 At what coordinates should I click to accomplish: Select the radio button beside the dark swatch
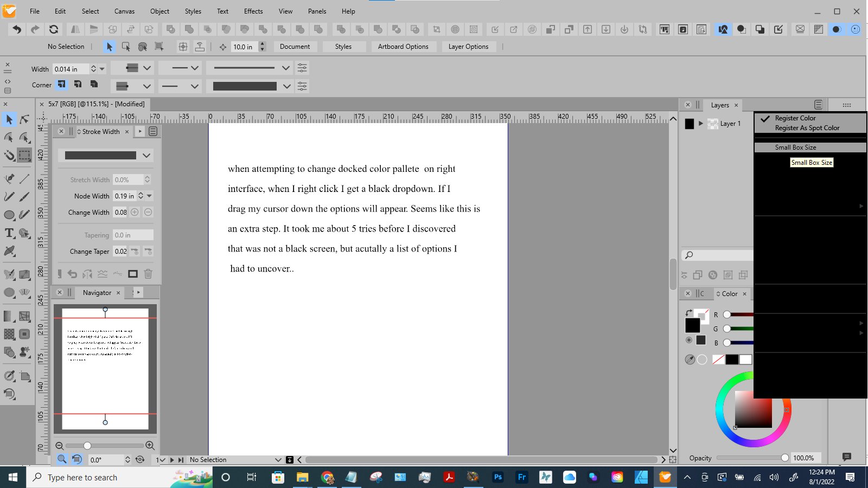pyautogui.click(x=689, y=340)
